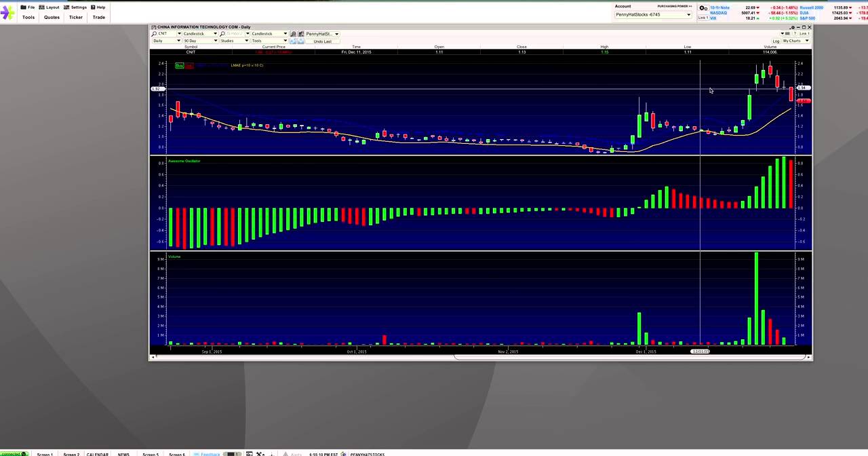Click the symbol search magnifier beside CNIT
The height and width of the screenshot is (456, 868).
154,34
